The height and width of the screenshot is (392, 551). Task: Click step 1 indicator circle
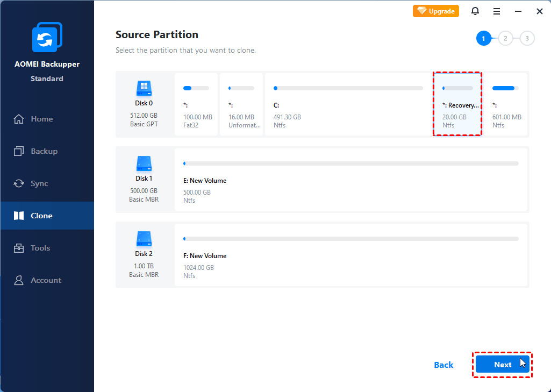(483, 38)
